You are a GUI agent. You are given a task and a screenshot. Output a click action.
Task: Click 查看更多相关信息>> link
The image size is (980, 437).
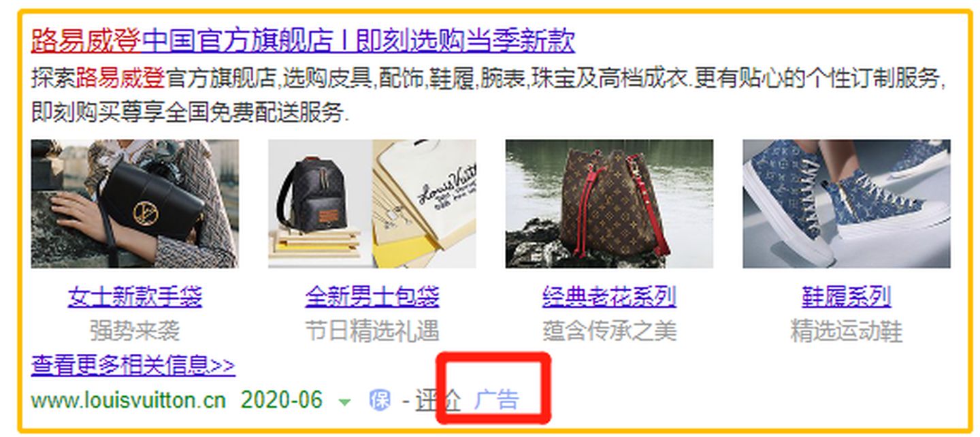coord(133,366)
